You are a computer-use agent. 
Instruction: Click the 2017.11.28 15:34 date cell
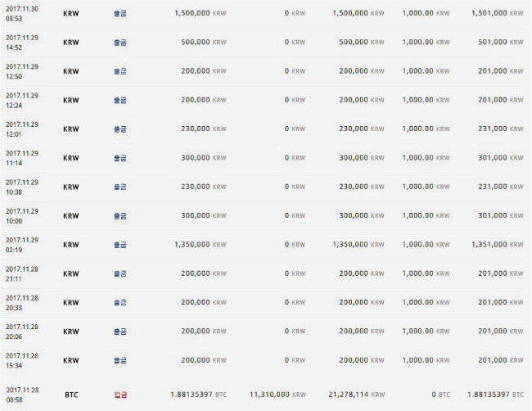click(22, 360)
